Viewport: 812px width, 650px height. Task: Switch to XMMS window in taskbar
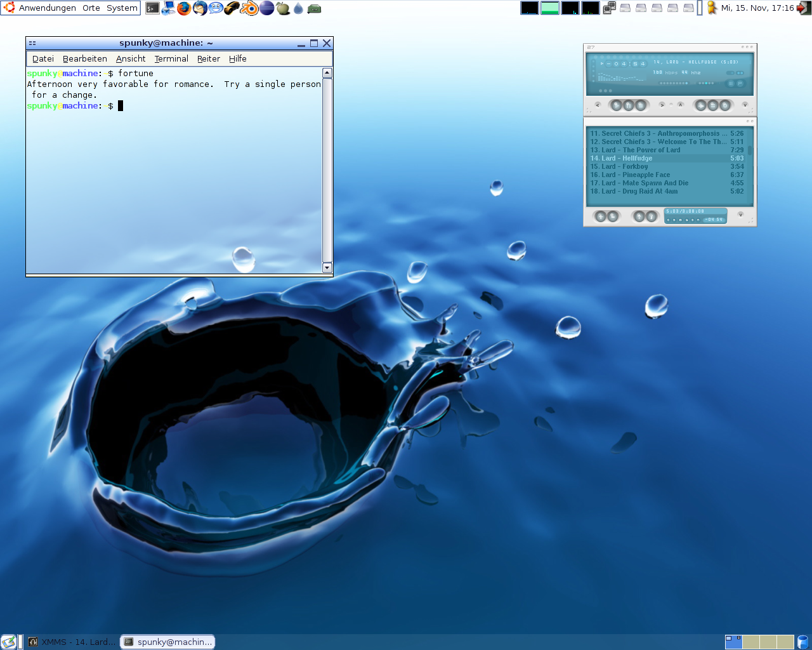click(72, 642)
